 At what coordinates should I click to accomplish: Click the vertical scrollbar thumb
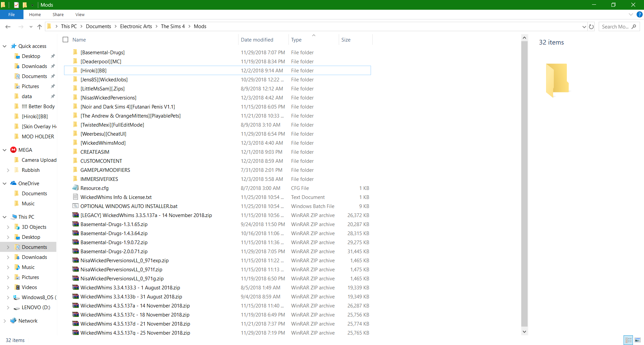[x=524, y=184]
